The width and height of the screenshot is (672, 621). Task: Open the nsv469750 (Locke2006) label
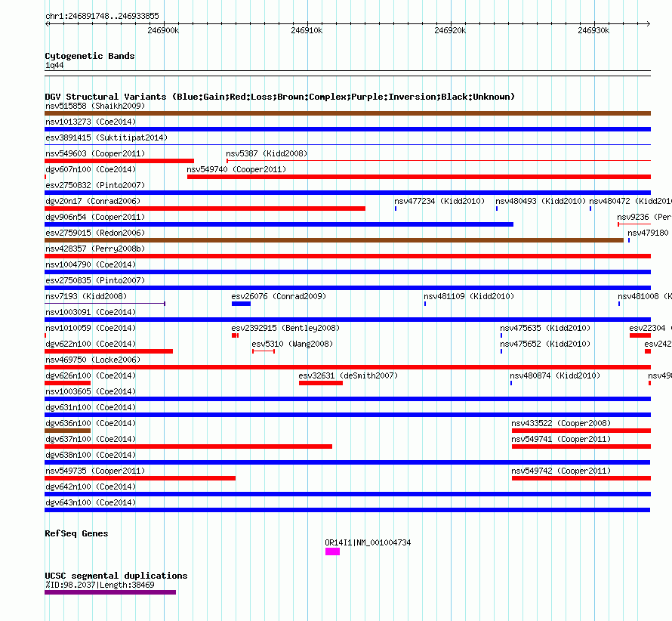point(93,360)
